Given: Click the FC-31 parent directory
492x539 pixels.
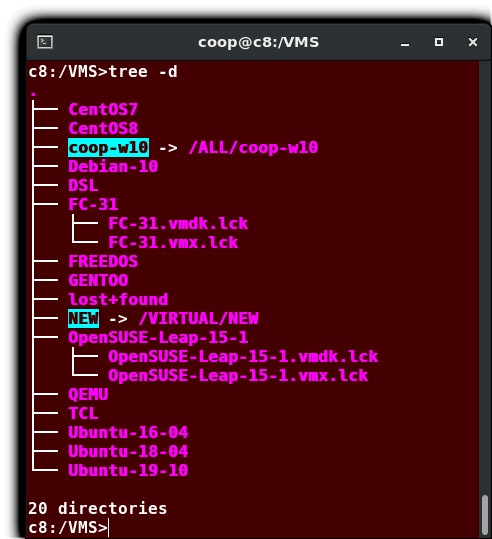Looking at the screenshot, I should pos(93,205).
